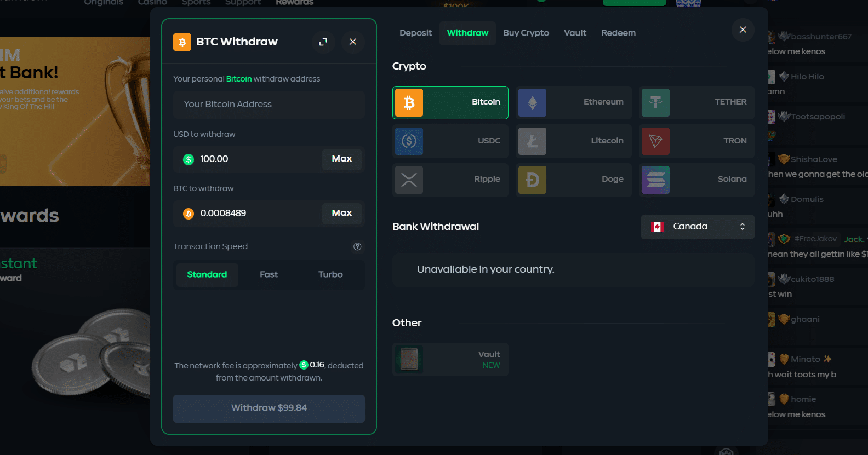Image resolution: width=868 pixels, height=455 pixels.
Task: Click the orange Bitcoin icon in header
Action: pyautogui.click(x=182, y=42)
